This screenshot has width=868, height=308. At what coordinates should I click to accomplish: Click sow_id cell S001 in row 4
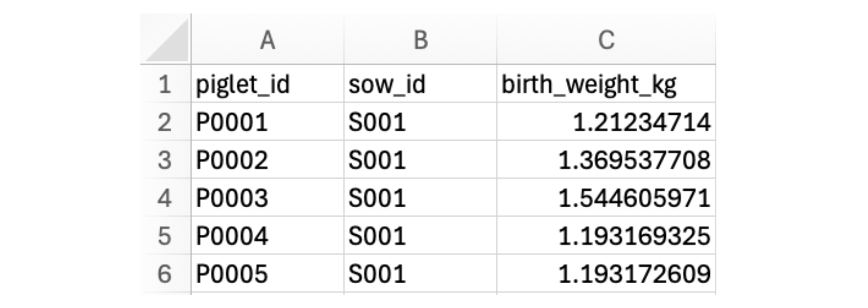pos(420,198)
